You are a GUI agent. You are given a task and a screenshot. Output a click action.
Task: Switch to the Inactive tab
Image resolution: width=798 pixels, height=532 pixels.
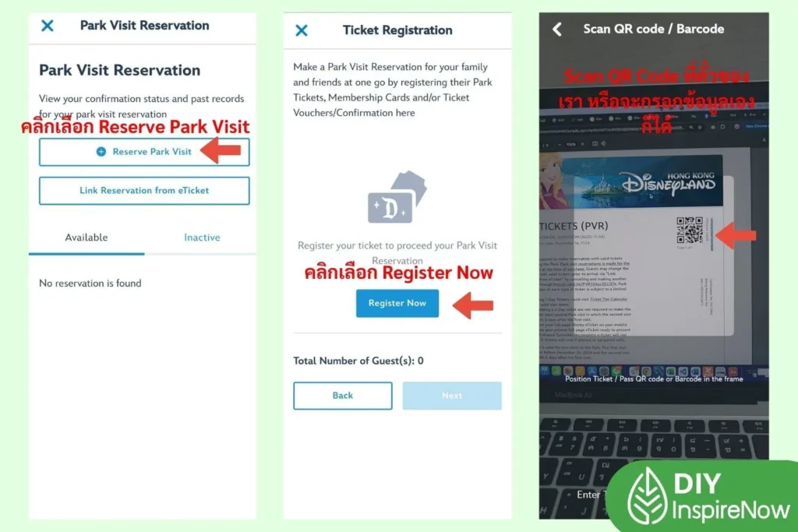pos(202,238)
